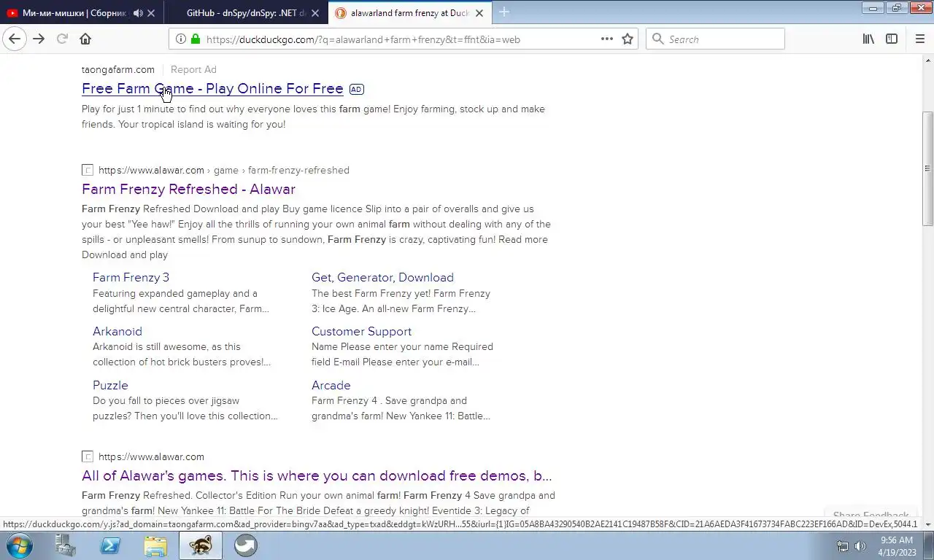Open a new tab with plus button

(x=503, y=12)
